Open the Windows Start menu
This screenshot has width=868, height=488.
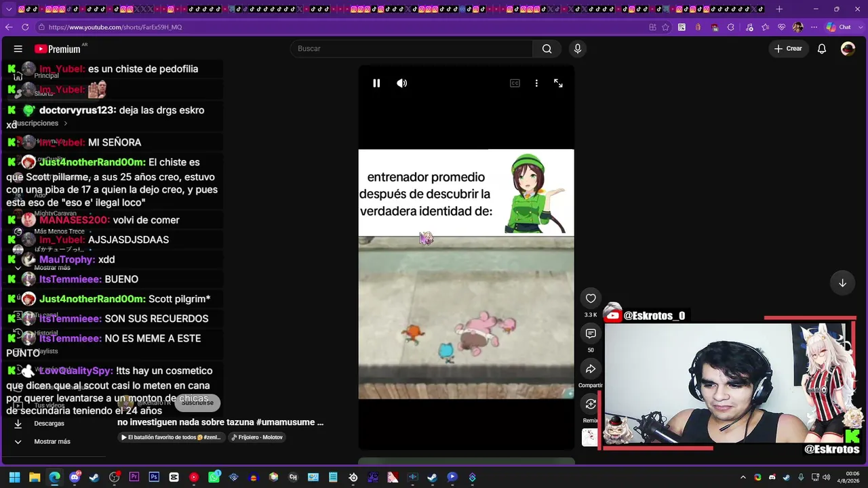click(x=14, y=477)
